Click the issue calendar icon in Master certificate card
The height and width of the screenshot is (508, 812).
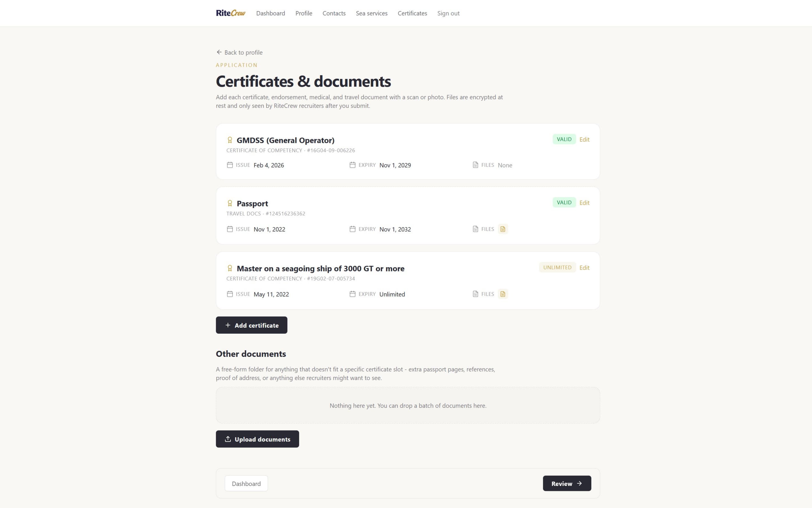pos(230,294)
